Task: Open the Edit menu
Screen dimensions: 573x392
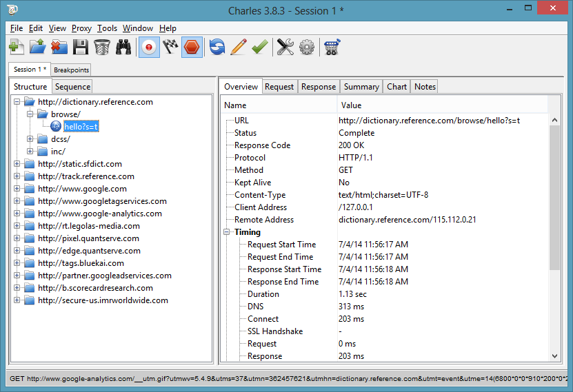Action: pos(36,28)
